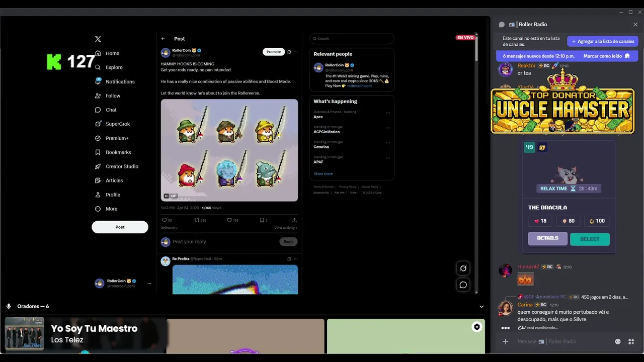
Task: Open options for the Catarina trend
Action: pos(388,143)
